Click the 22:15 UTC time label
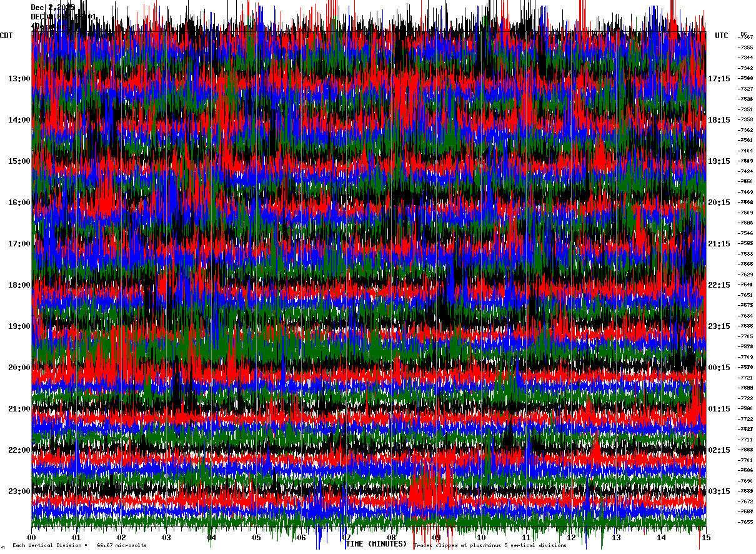 [x=719, y=285]
